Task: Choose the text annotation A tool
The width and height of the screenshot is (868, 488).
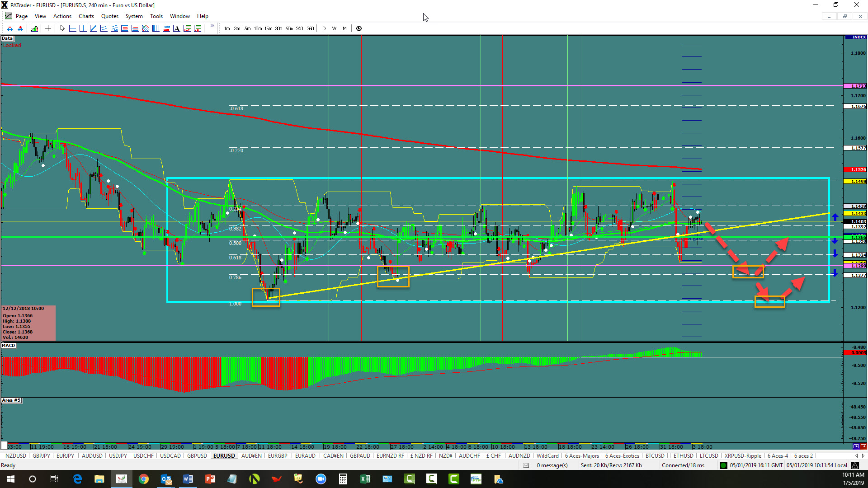Action: pyautogui.click(x=176, y=28)
